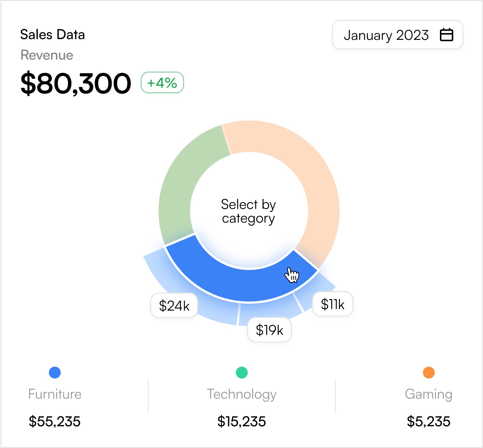This screenshot has width=483, height=448.
Task: Click the $80,300 revenue total
Action: [x=76, y=83]
